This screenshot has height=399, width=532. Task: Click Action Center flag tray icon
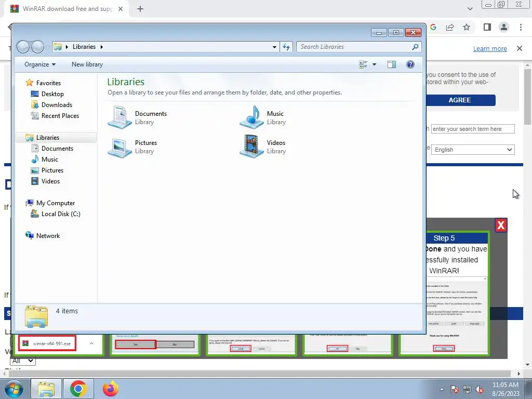pyautogui.click(x=454, y=390)
